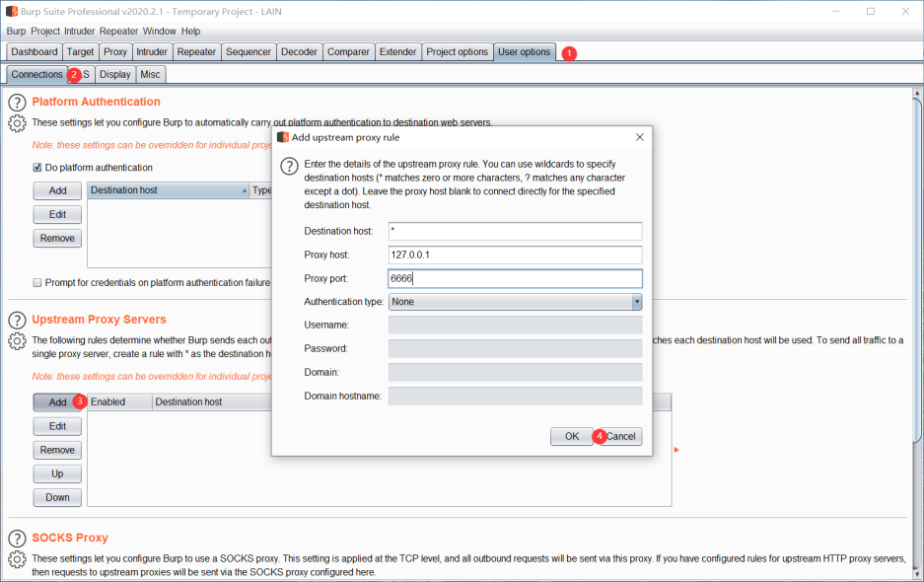Select the Display sub-tab
This screenshot has height=582, width=924.
click(115, 74)
